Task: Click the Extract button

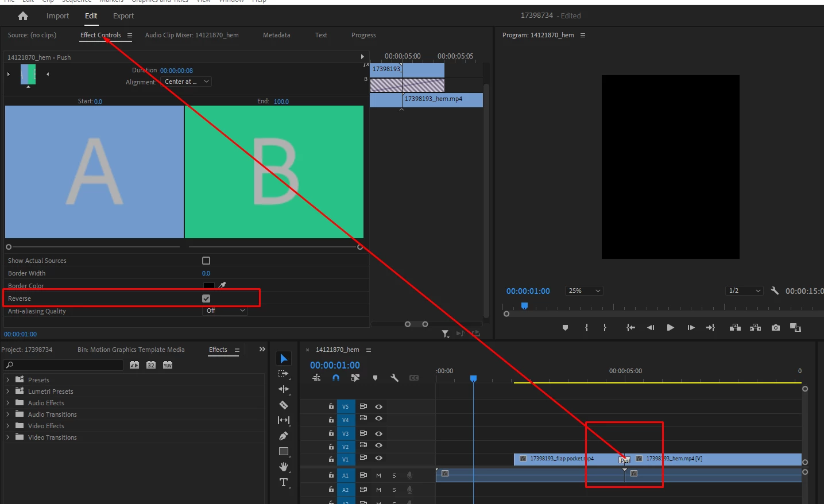Action: point(756,327)
